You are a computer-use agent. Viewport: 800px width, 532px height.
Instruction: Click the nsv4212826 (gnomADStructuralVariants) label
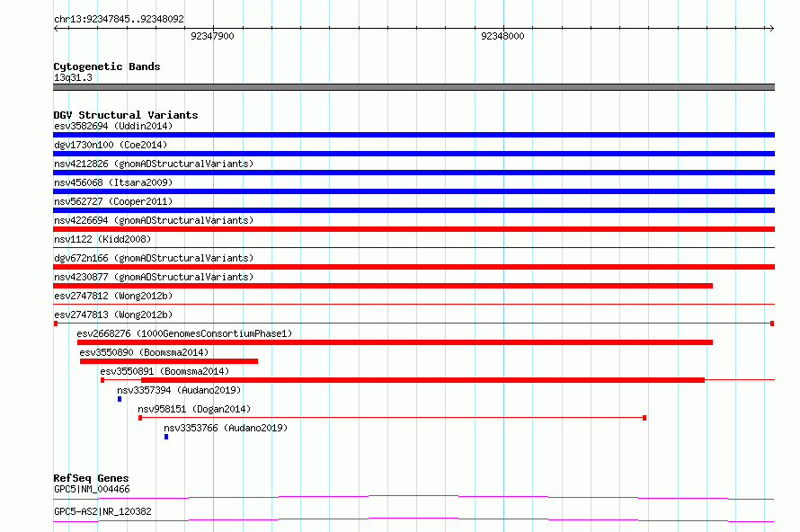pyautogui.click(x=154, y=164)
